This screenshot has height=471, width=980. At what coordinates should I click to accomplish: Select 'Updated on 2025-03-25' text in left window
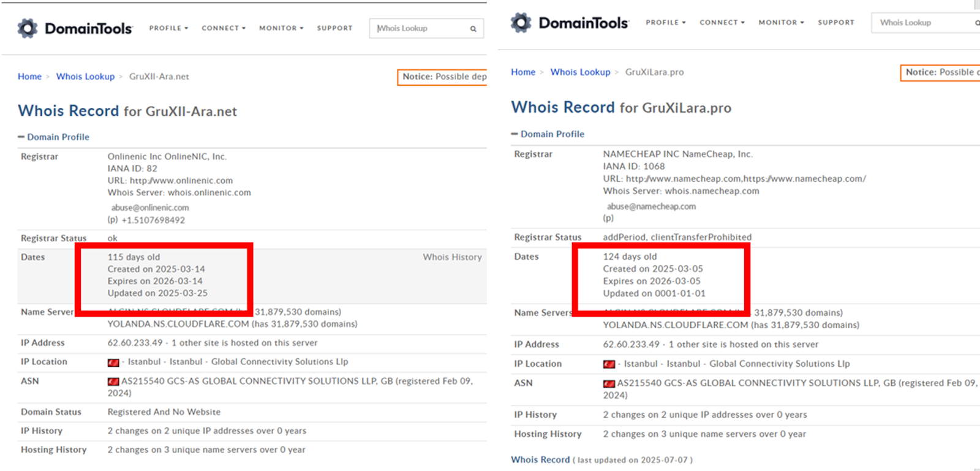click(157, 293)
